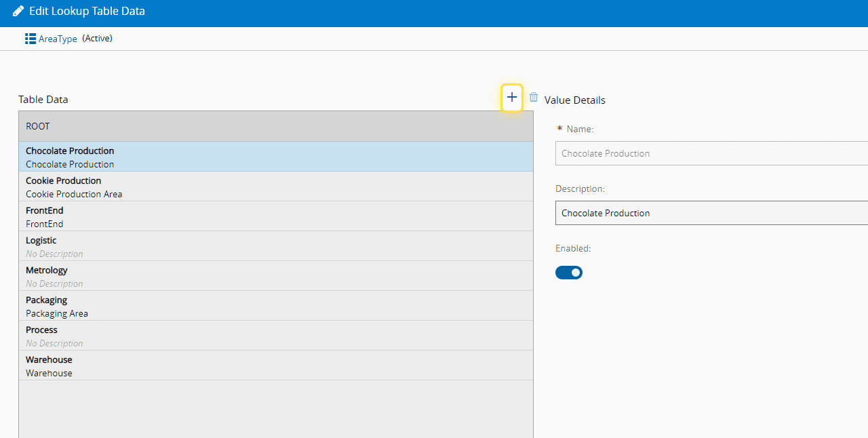
Task: Choose the FrontEnd table value
Action: [x=45, y=216]
